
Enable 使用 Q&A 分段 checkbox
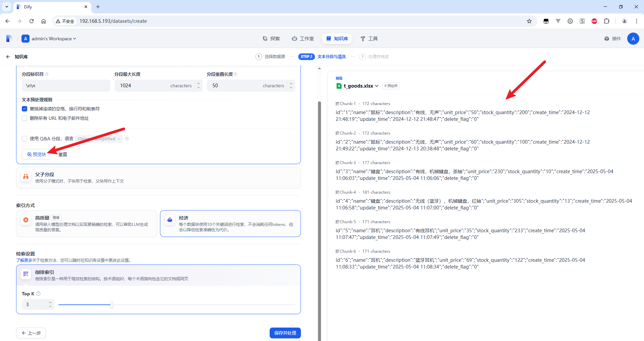click(24, 139)
